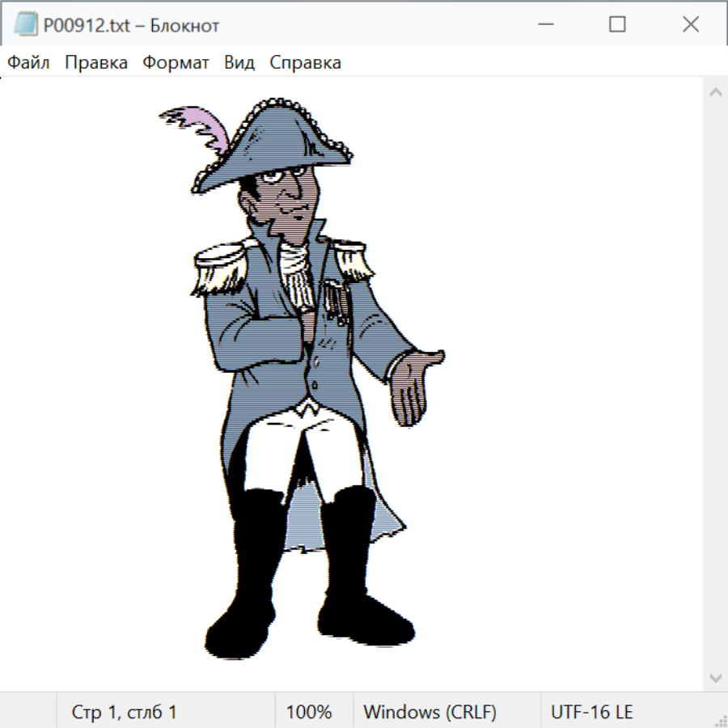Open the Файл menu
Image resolution: width=728 pixels, height=728 pixels.
click(29, 63)
